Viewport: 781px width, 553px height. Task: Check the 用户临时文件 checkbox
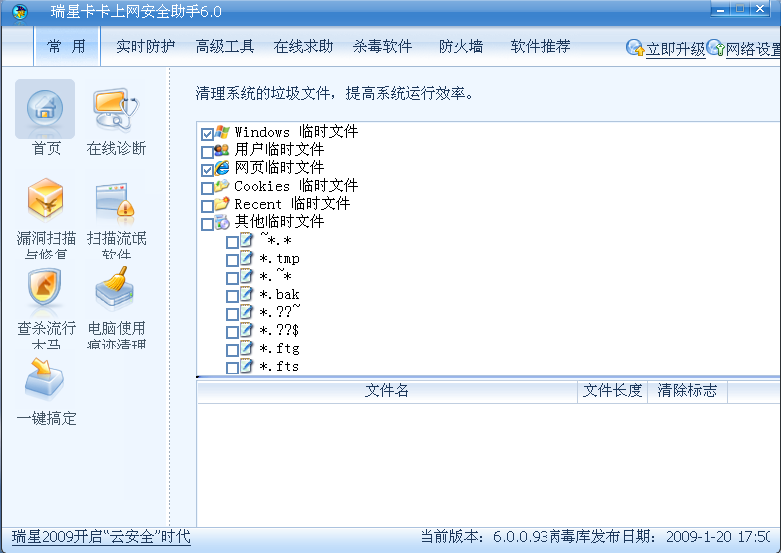207,152
